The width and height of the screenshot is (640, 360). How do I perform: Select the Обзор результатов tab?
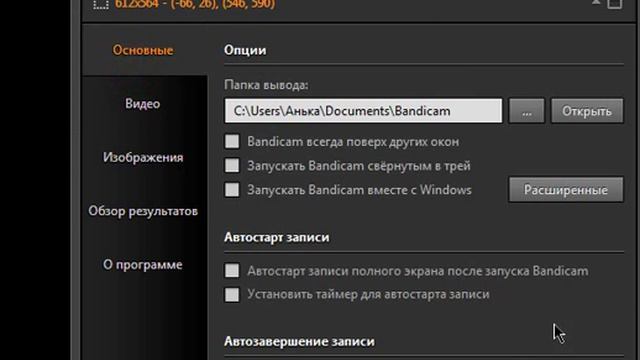coord(143,211)
